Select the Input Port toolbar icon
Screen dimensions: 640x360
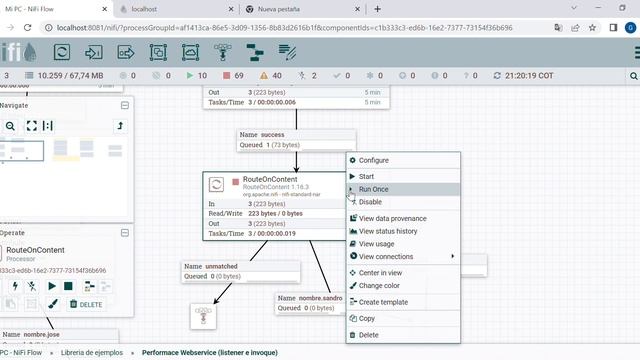click(93, 52)
